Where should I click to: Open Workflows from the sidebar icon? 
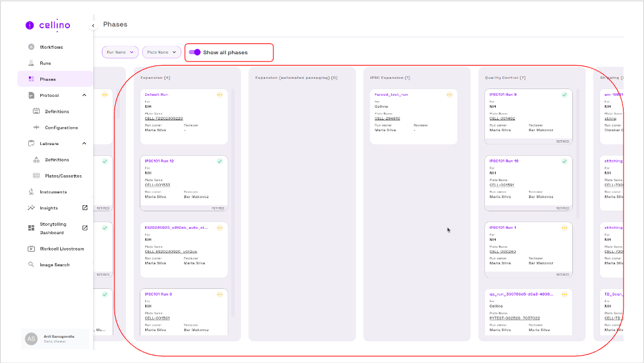[x=31, y=47]
